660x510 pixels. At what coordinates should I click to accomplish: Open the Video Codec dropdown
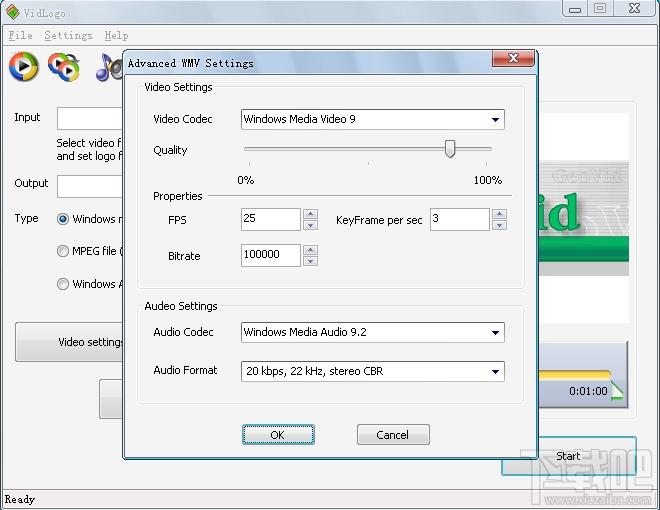coord(373,120)
